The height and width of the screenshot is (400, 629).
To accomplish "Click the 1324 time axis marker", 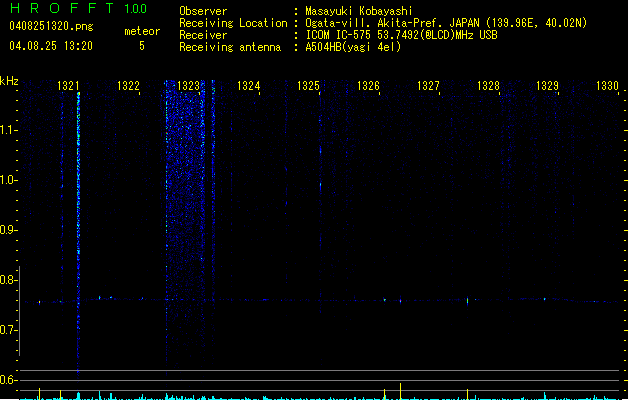I will point(248,86).
